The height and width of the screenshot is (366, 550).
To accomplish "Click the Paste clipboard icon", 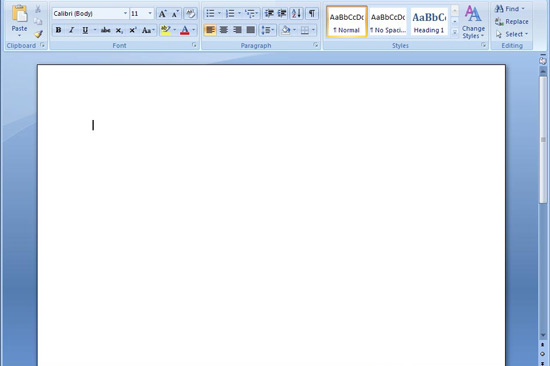I will 20,14.
